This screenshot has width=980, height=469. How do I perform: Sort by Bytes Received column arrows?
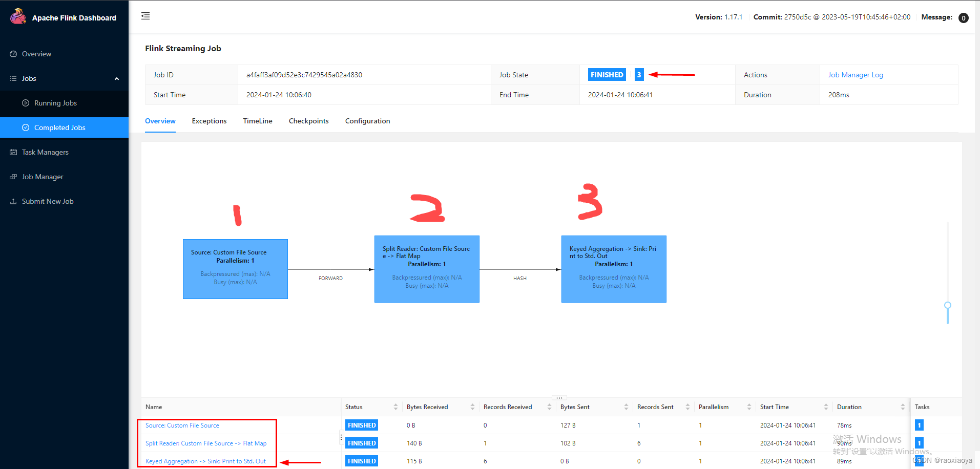point(472,407)
